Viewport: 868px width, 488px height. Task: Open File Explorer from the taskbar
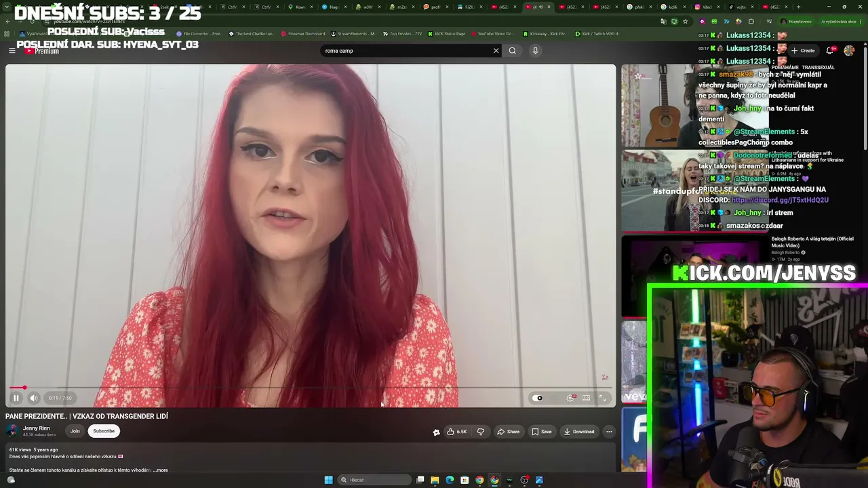[x=435, y=480]
